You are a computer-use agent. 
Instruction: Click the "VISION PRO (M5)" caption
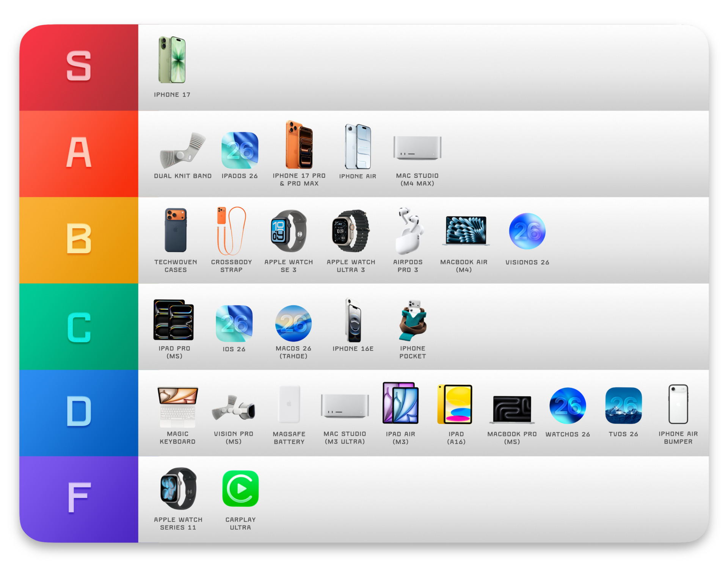pos(234,438)
